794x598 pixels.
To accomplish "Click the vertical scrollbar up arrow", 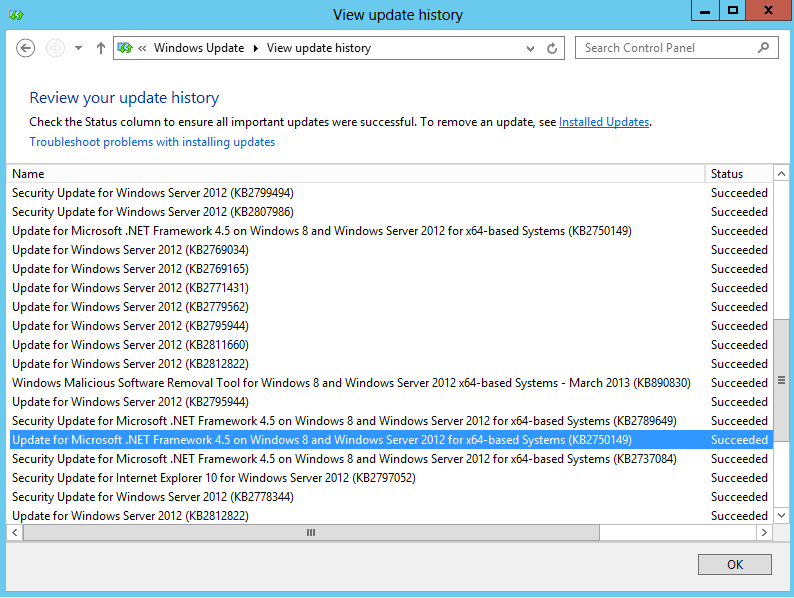I will tap(781, 174).
